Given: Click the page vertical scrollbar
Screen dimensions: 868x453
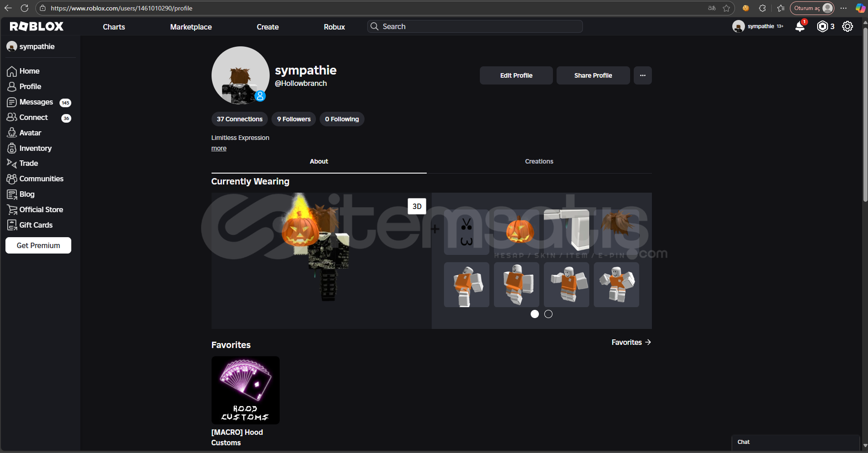Looking at the screenshot, I should coord(865,114).
